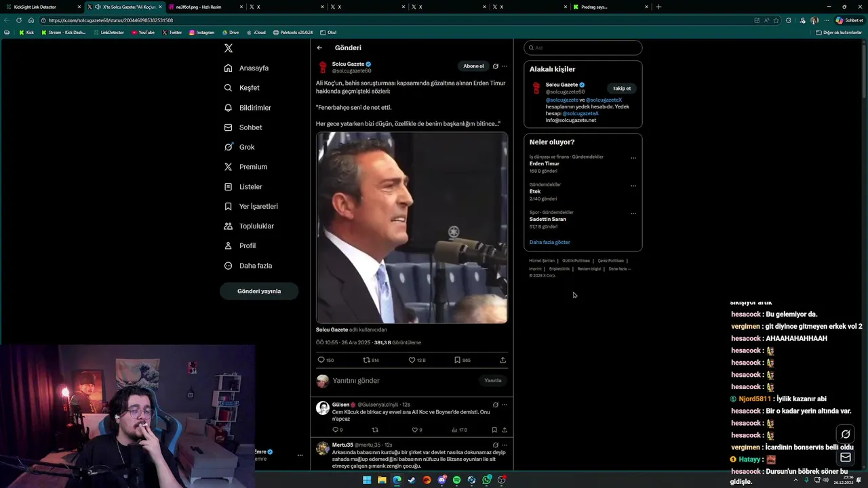Open Okul bookmarks folder
868x488 pixels.
coord(328,33)
